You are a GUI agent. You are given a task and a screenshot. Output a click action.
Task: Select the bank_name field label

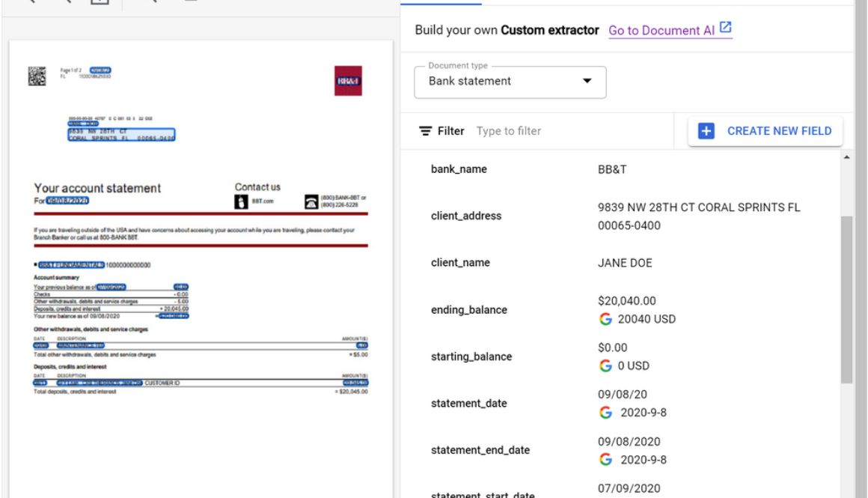pyautogui.click(x=459, y=169)
